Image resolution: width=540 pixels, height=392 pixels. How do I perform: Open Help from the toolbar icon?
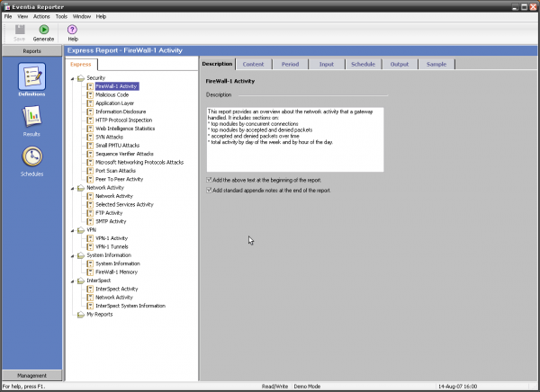tap(72, 30)
